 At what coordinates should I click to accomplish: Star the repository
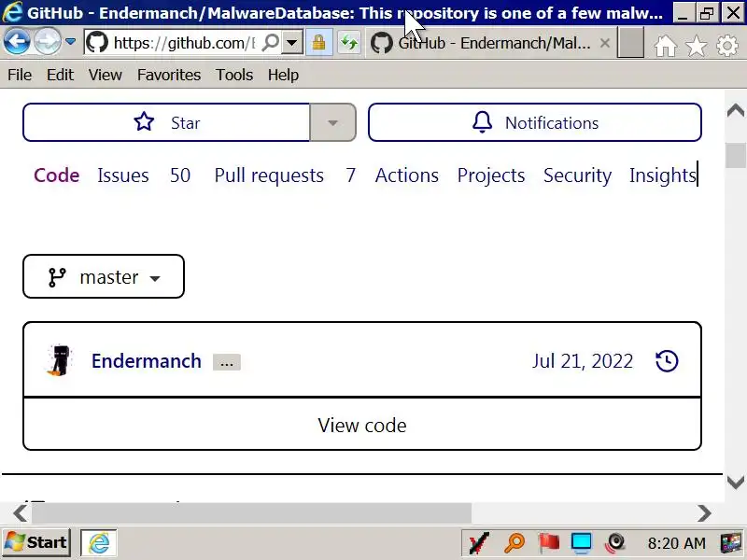tap(167, 122)
